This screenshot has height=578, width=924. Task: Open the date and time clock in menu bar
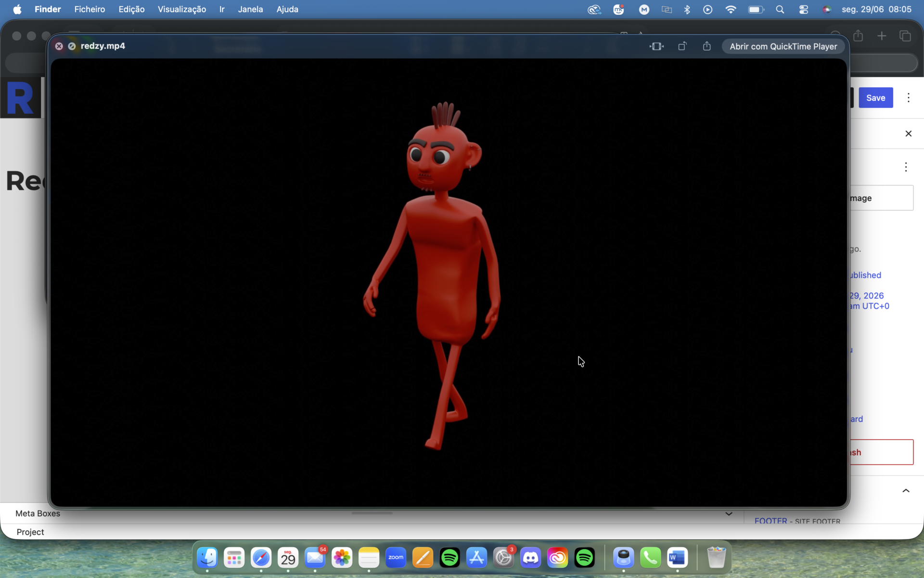(876, 9)
